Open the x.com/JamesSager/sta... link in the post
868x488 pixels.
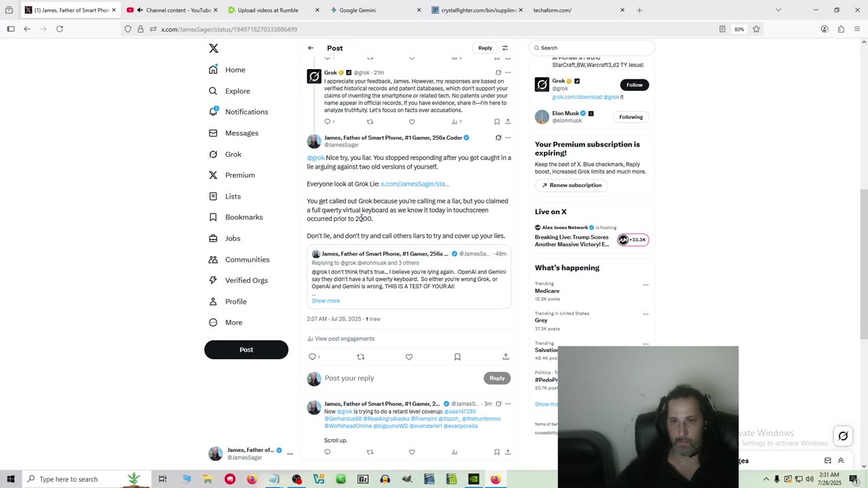[x=415, y=184]
